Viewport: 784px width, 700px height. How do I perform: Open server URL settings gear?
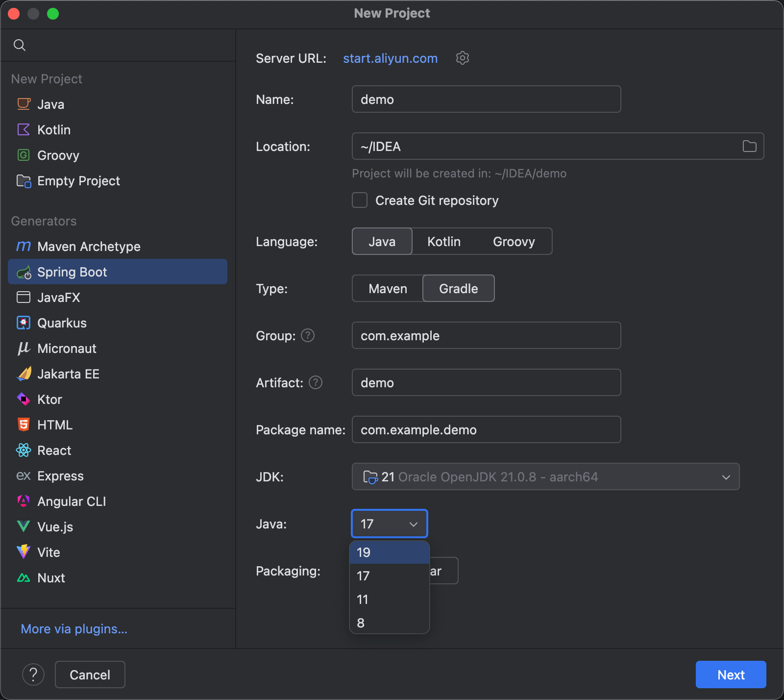tap(463, 58)
